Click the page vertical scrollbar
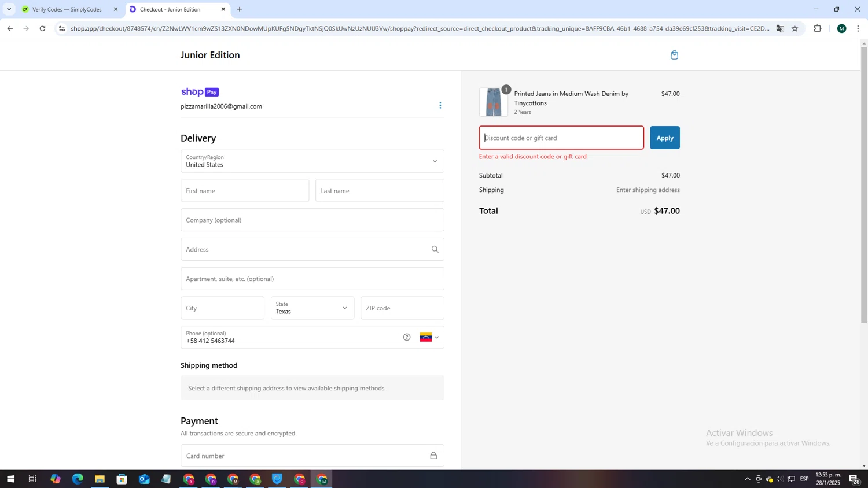The width and height of the screenshot is (868, 488). [x=864, y=185]
